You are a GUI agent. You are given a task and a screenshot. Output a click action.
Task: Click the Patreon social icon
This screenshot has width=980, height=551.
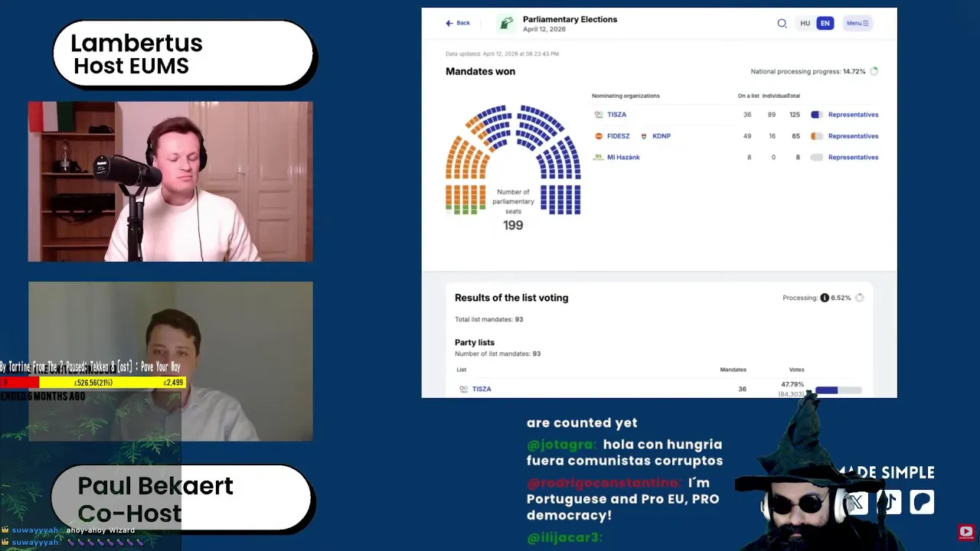tap(922, 503)
